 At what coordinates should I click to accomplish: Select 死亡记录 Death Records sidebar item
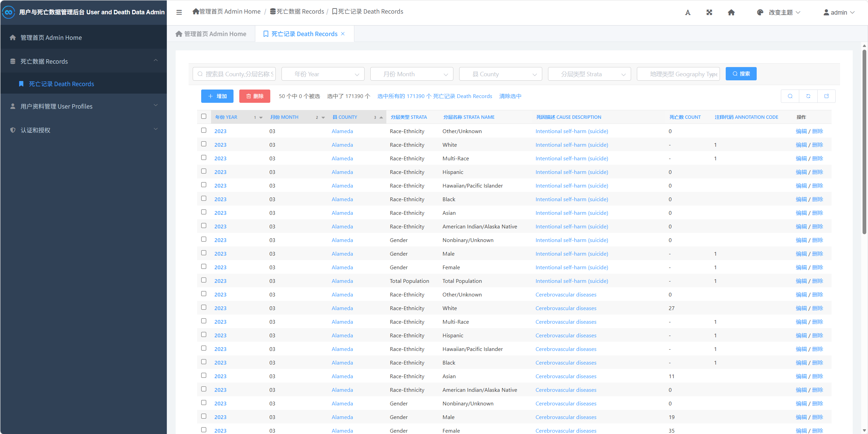61,84
